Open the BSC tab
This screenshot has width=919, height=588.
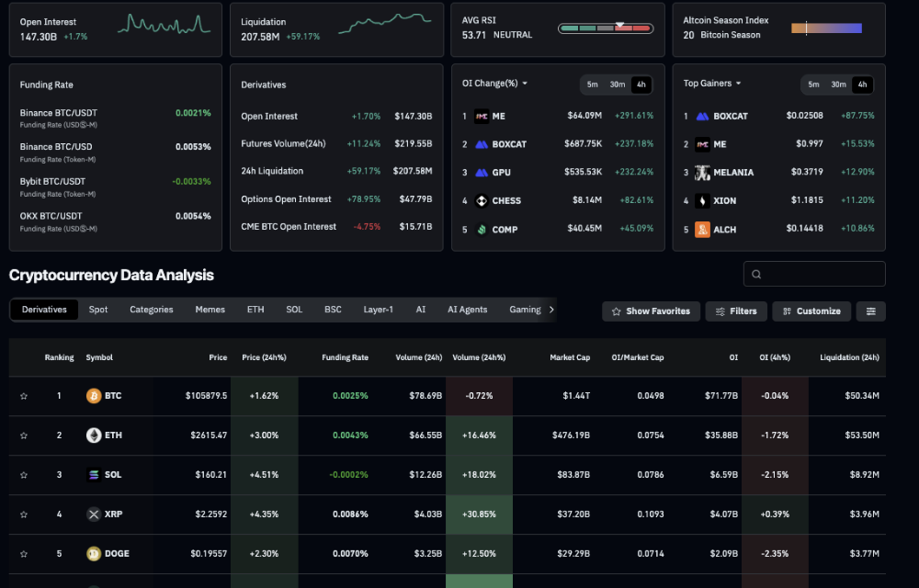tap(333, 310)
